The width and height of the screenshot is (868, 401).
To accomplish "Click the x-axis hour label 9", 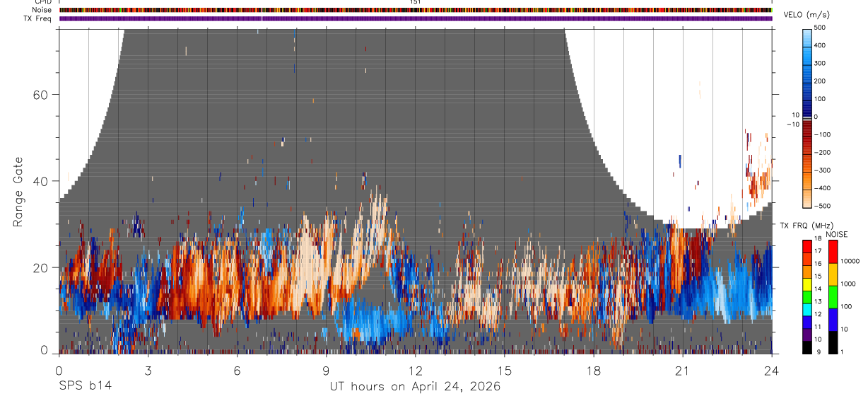I will pos(326,371).
